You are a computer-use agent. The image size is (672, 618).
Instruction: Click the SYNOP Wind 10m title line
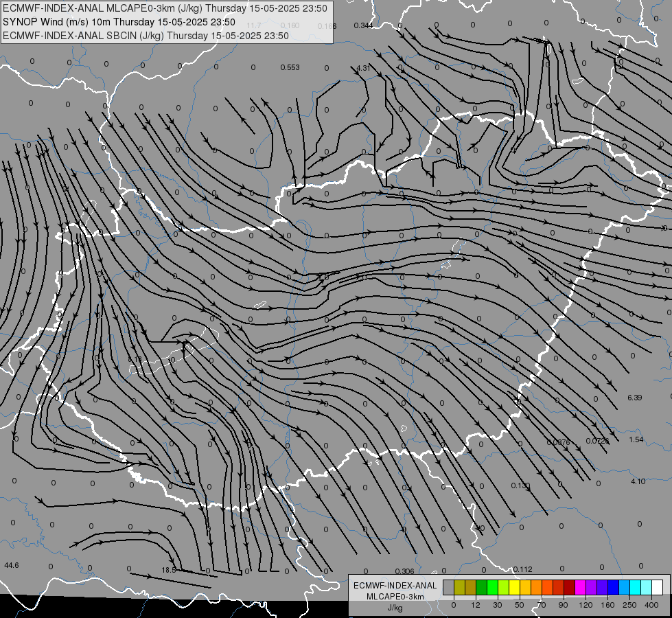click(119, 22)
